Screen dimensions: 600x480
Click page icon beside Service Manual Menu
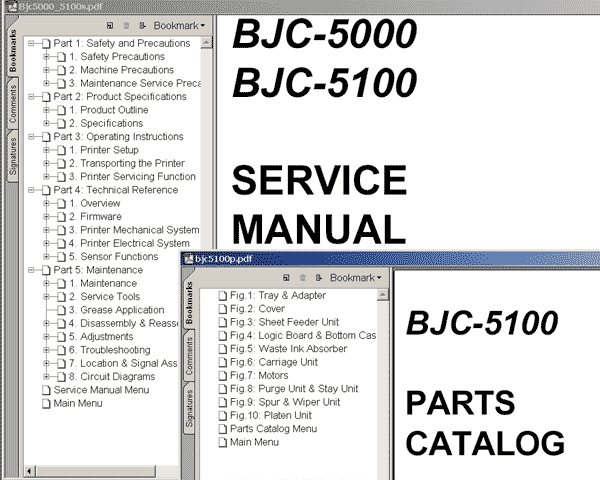(45, 391)
